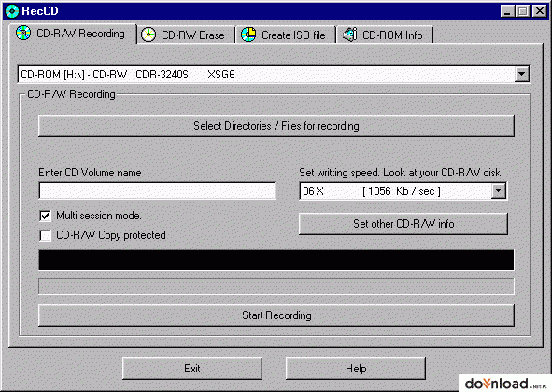This screenshot has width=552, height=392.
Task: Enable CD-R/W Copy protected checkbox
Action: click(x=45, y=235)
